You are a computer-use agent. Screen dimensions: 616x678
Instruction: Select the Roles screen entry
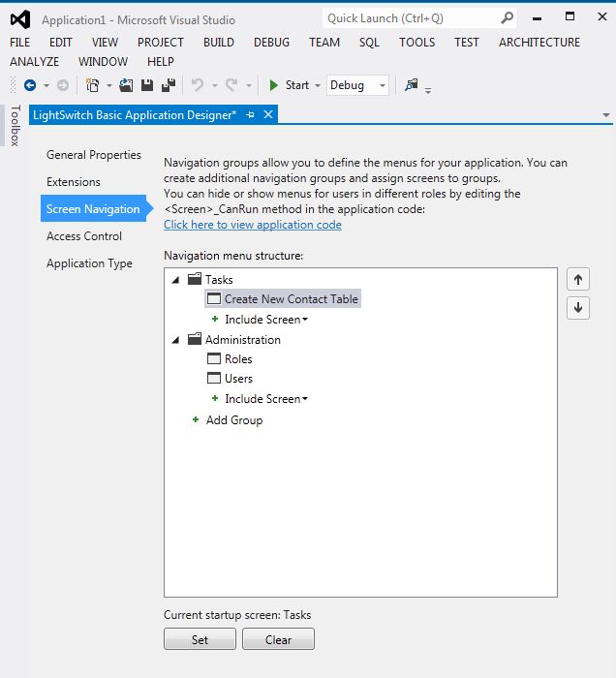238,359
